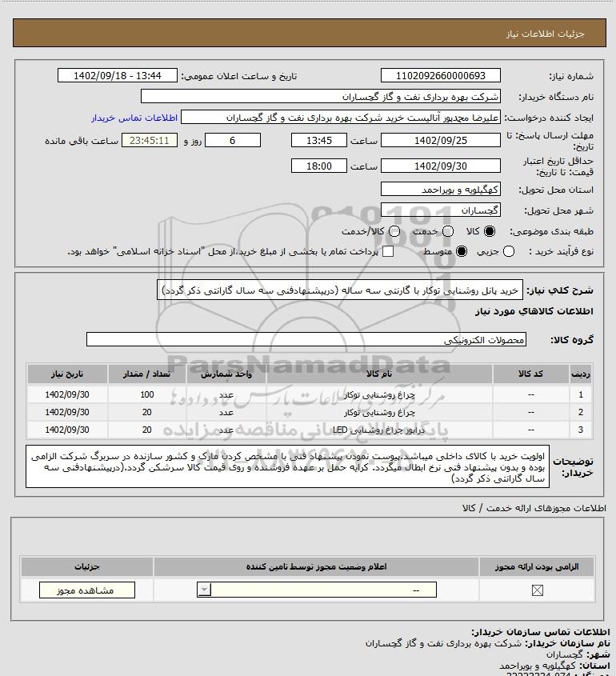This screenshot has height=676, width=616.
Task: Choose the جزیی purchase type radio
Action: (x=509, y=251)
